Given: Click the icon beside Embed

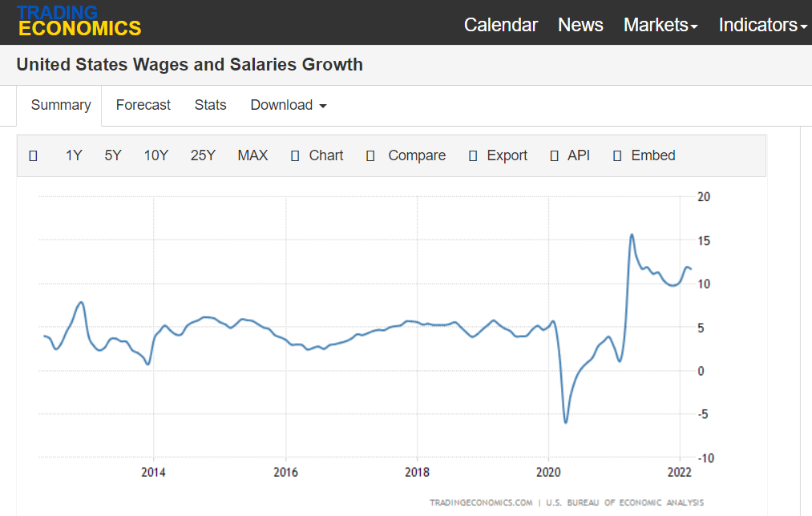Looking at the screenshot, I should point(617,155).
